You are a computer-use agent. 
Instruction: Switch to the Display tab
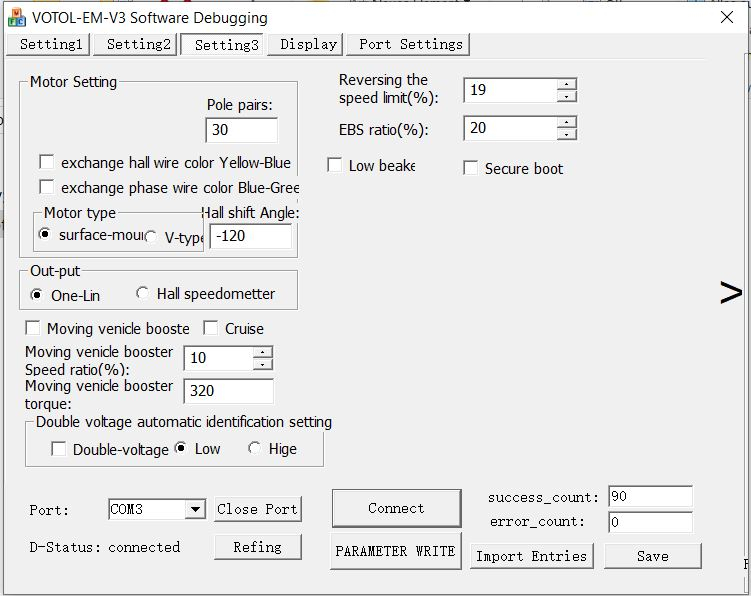(x=308, y=44)
